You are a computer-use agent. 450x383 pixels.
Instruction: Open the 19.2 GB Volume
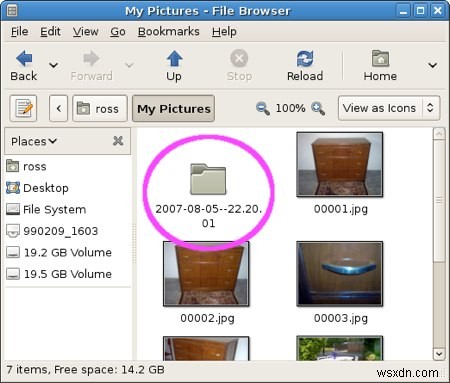pyautogui.click(x=68, y=252)
